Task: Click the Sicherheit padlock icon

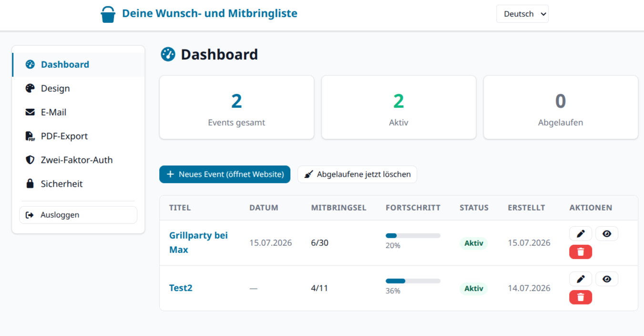Action: [x=30, y=184]
